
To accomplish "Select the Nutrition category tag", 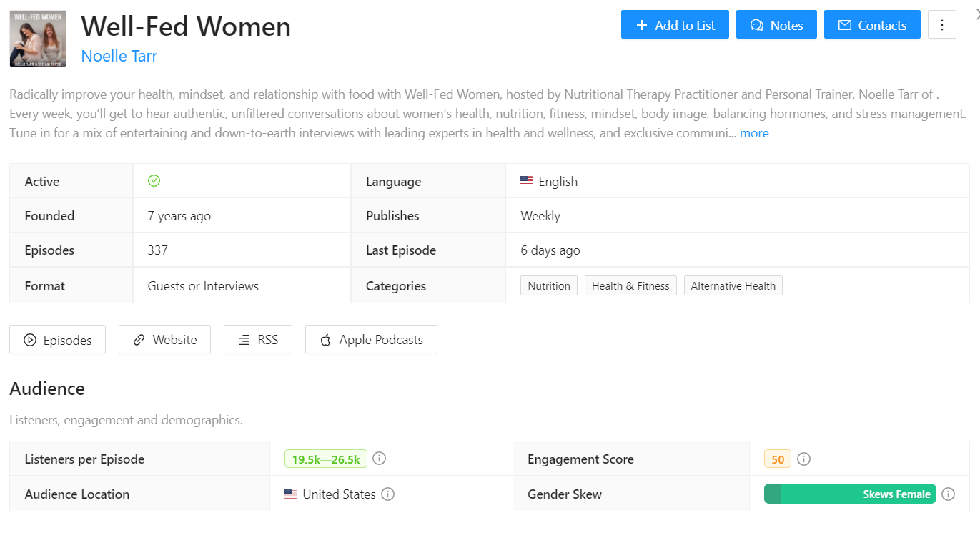I will pos(549,285).
